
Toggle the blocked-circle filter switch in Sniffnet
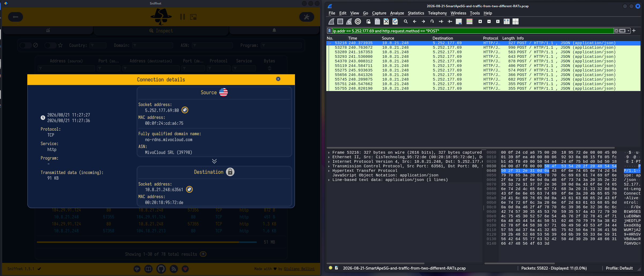pyautogui.click(x=26, y=45)
